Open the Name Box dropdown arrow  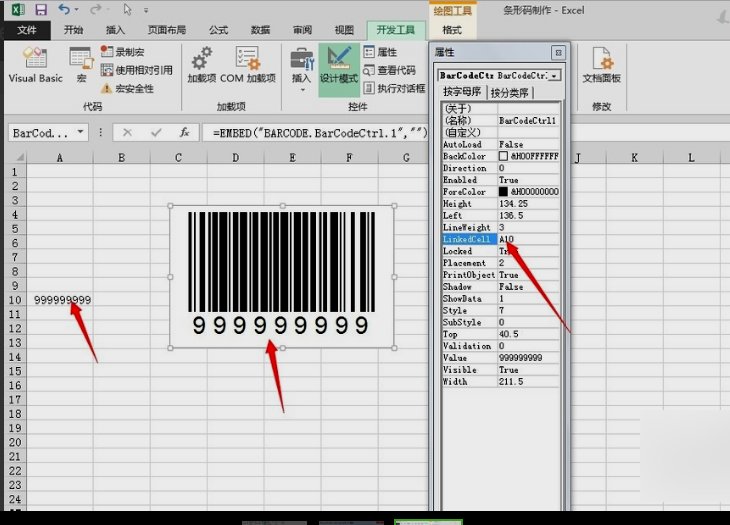tap(80, 132)
